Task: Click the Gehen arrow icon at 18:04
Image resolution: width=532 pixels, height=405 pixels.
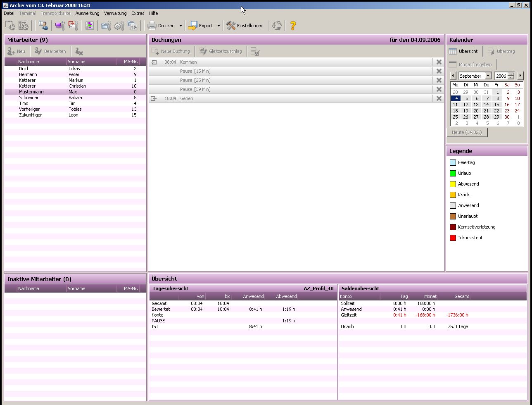Action: tap(154, 98)
